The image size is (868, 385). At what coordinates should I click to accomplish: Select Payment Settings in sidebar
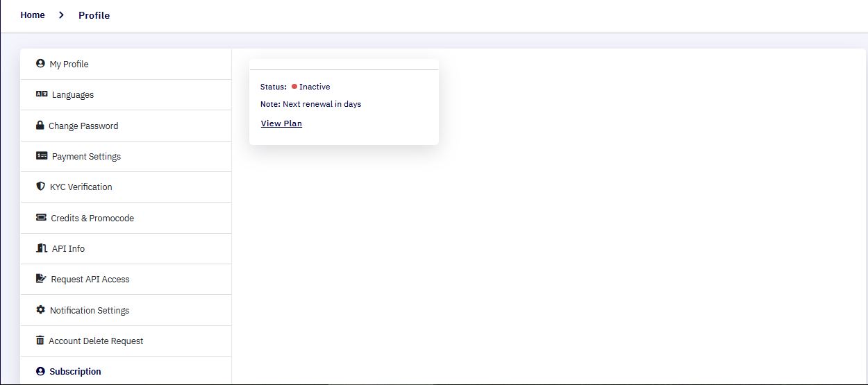[126, 156]
